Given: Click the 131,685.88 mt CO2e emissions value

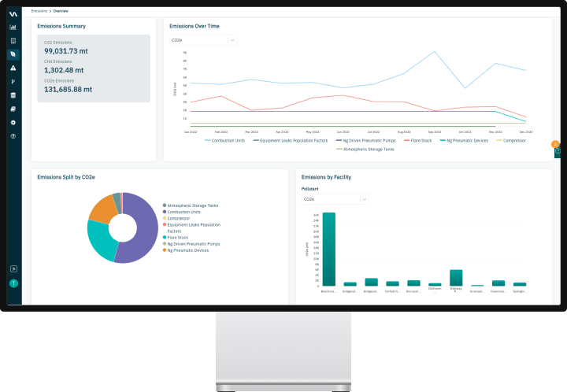Looking at the screenshot, I should [68, 90].
